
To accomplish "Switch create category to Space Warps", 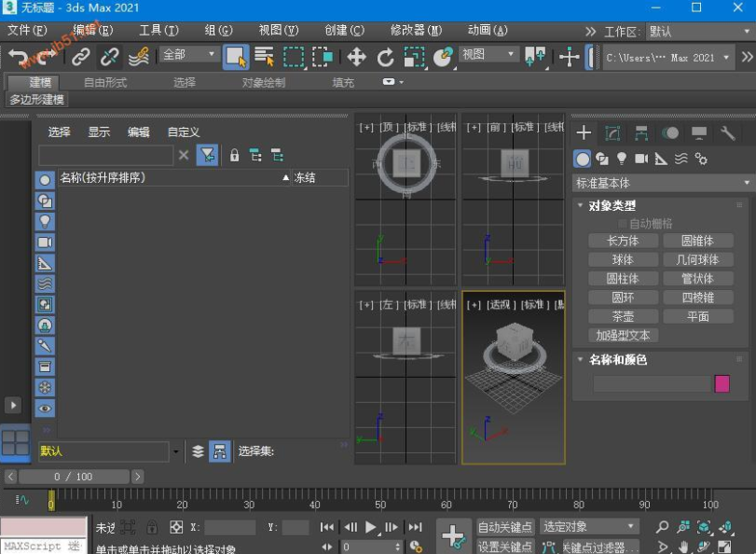I will coord(680,159).
